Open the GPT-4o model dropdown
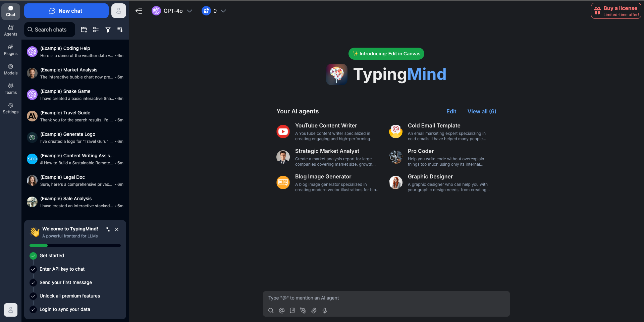Viewport: 644px width, 322px height. coord(172,11)
